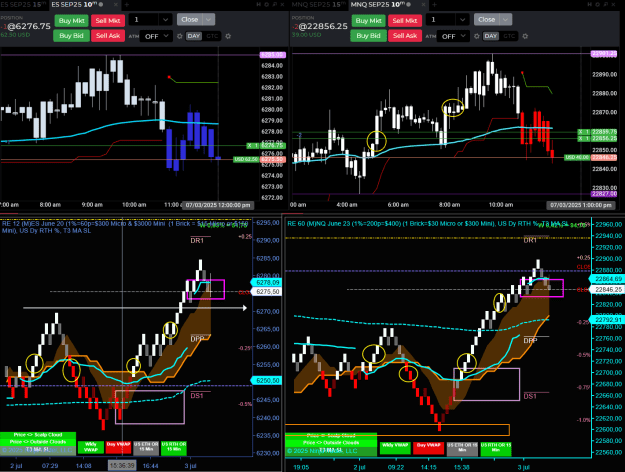Expand Close button dropdown arrow in MNQ panel
The image size is (625, 472).
point(505,20)
